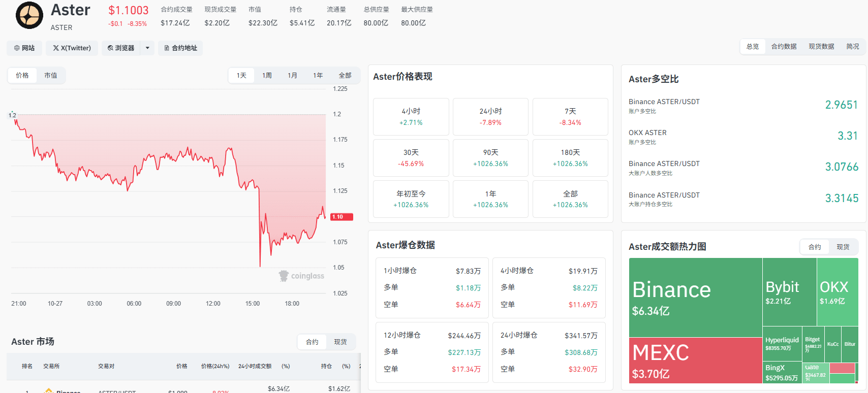
Task: Click the 年初至今 performance card
Action: (411, 199)
